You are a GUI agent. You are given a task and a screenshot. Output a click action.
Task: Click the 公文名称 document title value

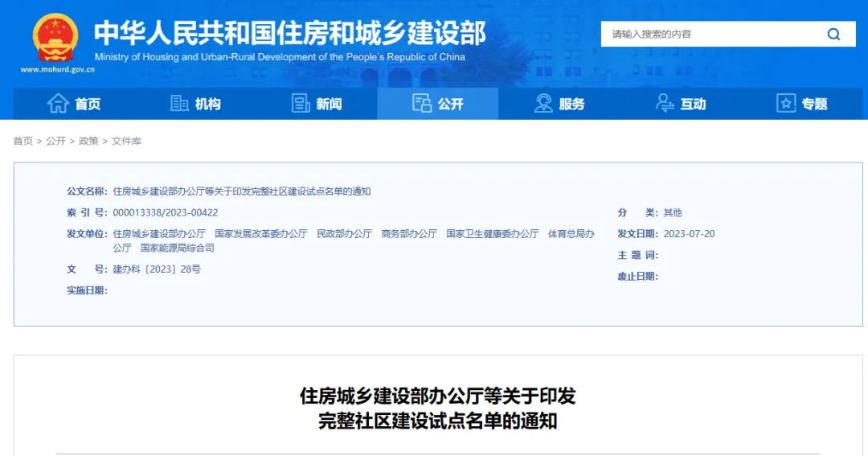pyautogui.click(x=242, y=191)
